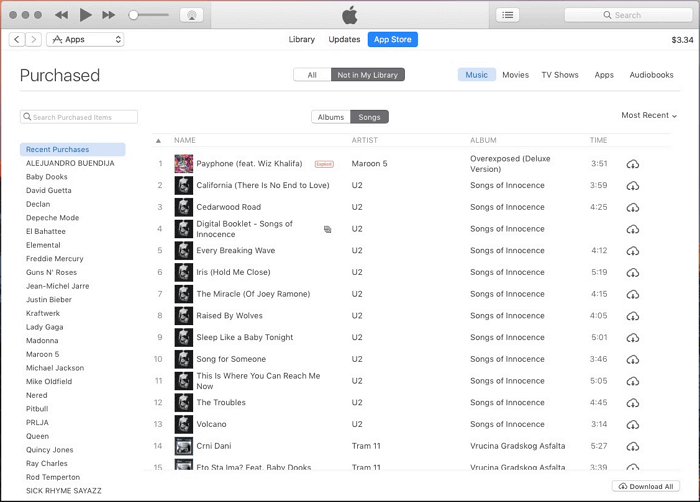Select the Apps category
This screenshot has height=502, width=700.
pos(604,75)
